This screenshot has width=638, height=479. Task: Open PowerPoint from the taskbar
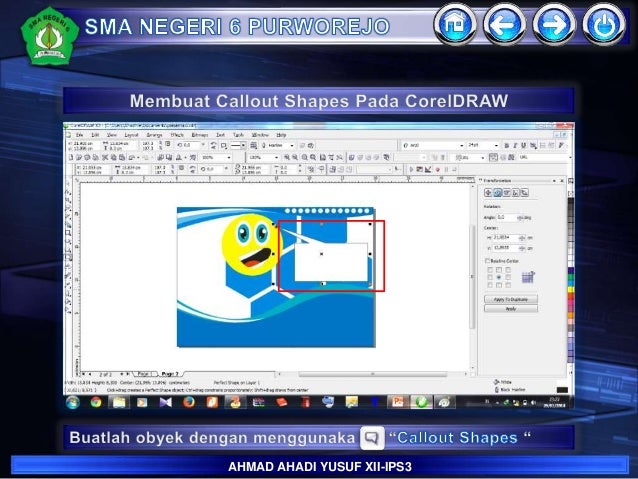coord(398,402)
